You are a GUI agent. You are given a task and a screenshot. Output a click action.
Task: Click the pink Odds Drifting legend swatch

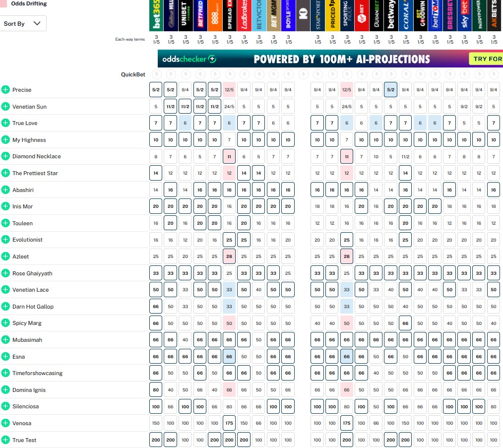pos(3,3)
